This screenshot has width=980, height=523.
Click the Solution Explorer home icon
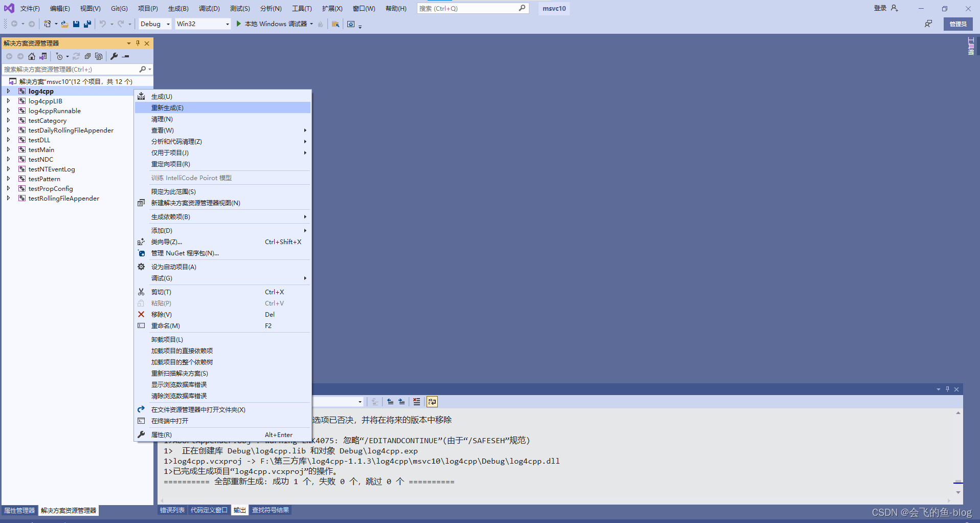tap(32, 56)
